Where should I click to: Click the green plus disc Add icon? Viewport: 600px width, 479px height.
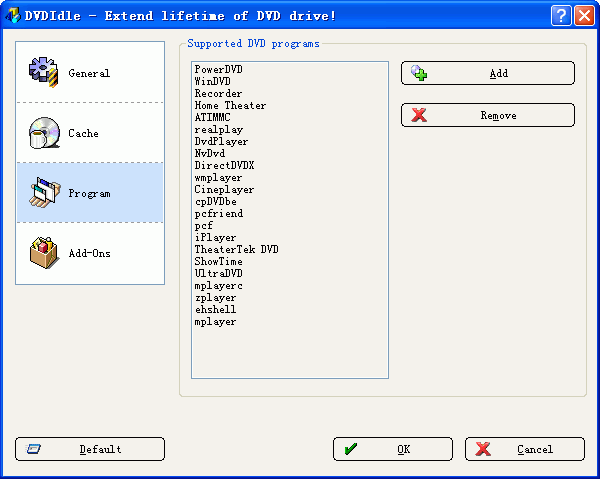(x=419, y=73)
